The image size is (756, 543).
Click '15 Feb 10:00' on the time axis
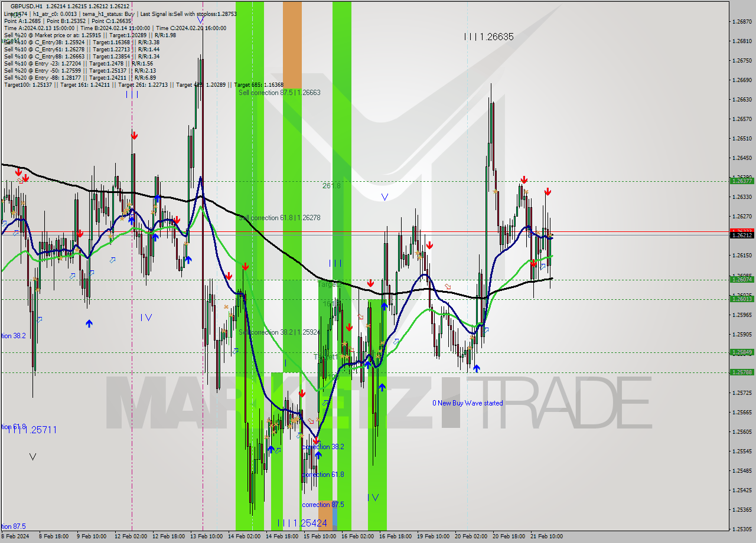(x=320, y=537)
